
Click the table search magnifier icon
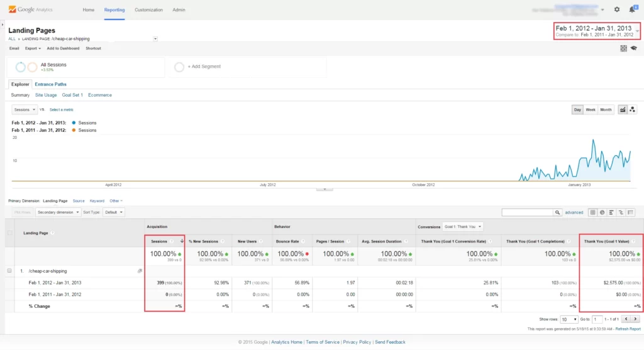coord(557,212)
